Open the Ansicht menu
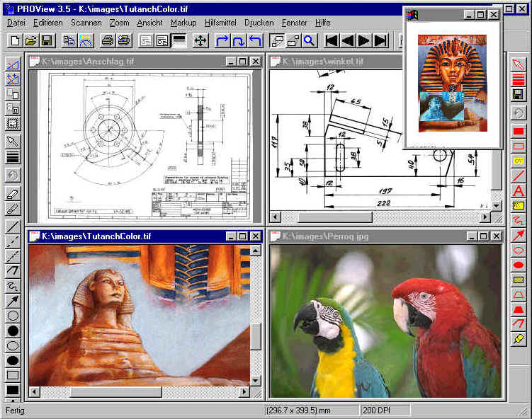 coord(149,23)
